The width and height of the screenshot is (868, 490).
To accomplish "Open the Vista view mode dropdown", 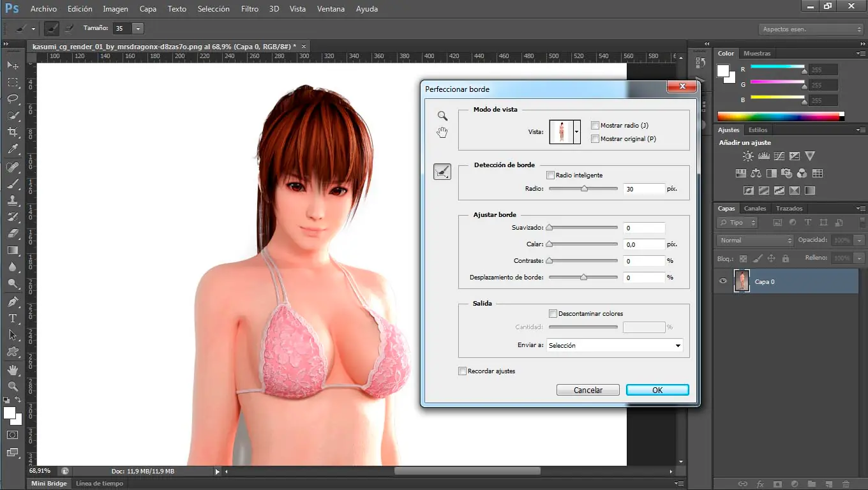I will [577, 132].
